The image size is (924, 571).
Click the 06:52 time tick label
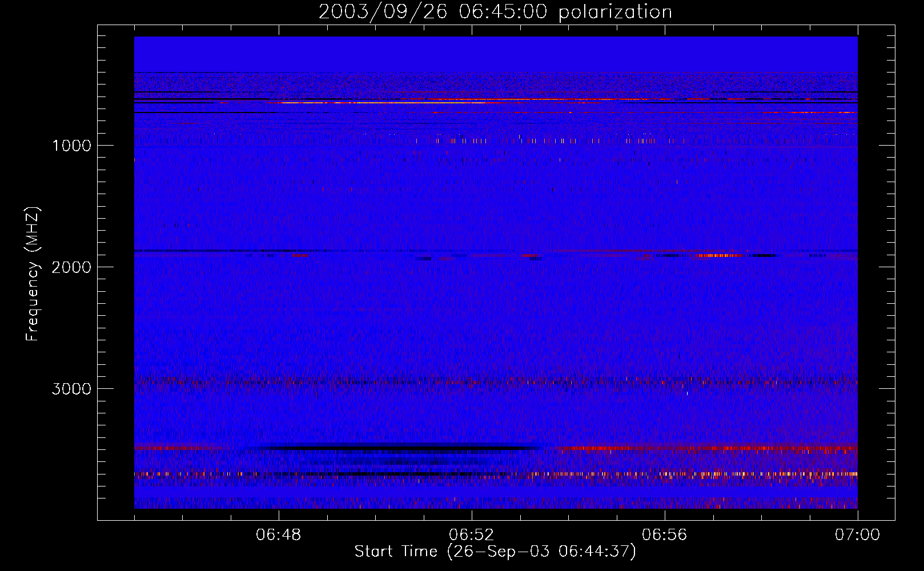coord(472,535)
